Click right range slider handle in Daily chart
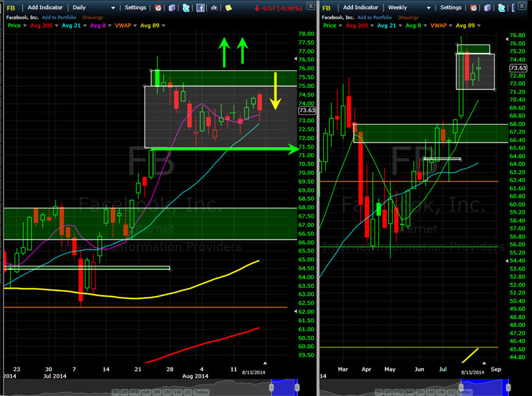This screenshot has width=532, height=396. tap(297, 387)
